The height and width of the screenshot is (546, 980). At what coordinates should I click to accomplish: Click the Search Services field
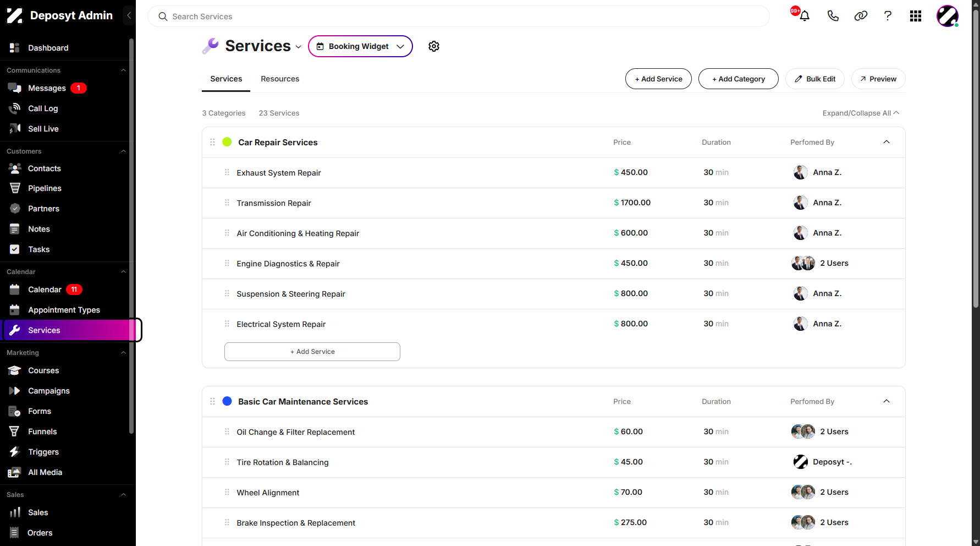[458, 17]
